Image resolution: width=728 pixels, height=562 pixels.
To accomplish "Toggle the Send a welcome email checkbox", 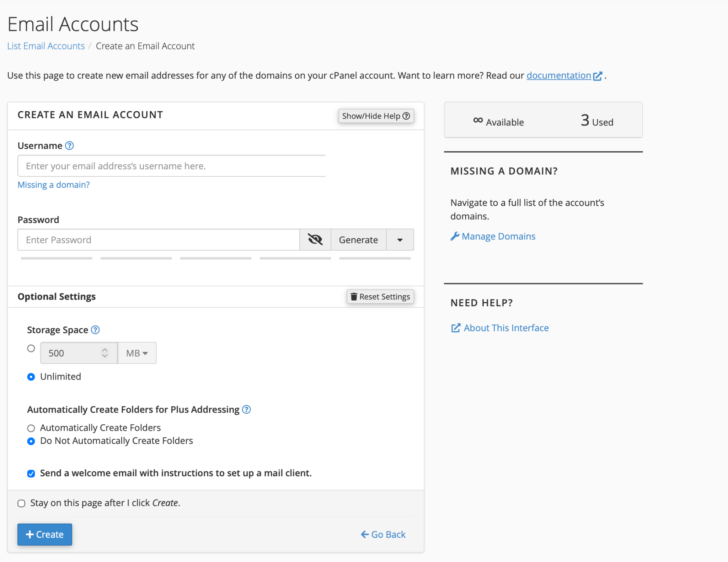I will click(31, 473).
